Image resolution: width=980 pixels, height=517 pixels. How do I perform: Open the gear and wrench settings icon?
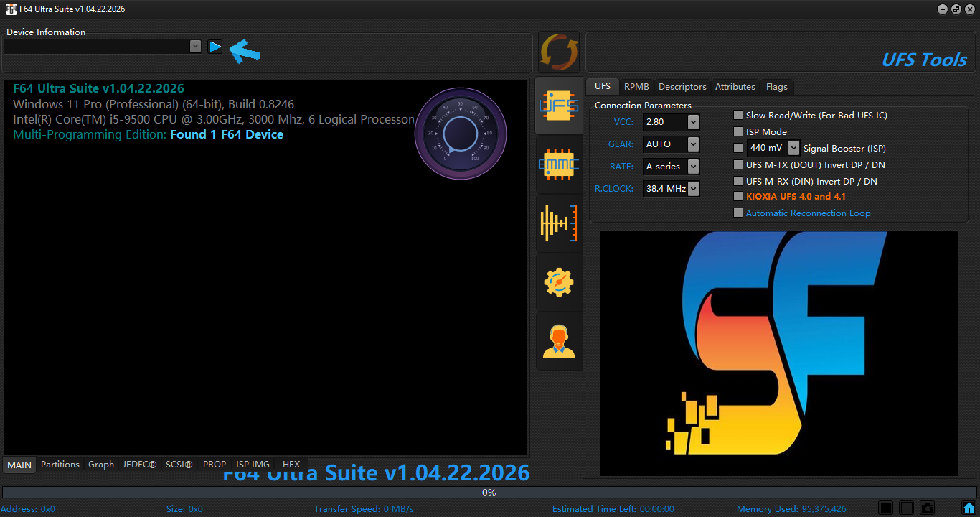point(559,282)
